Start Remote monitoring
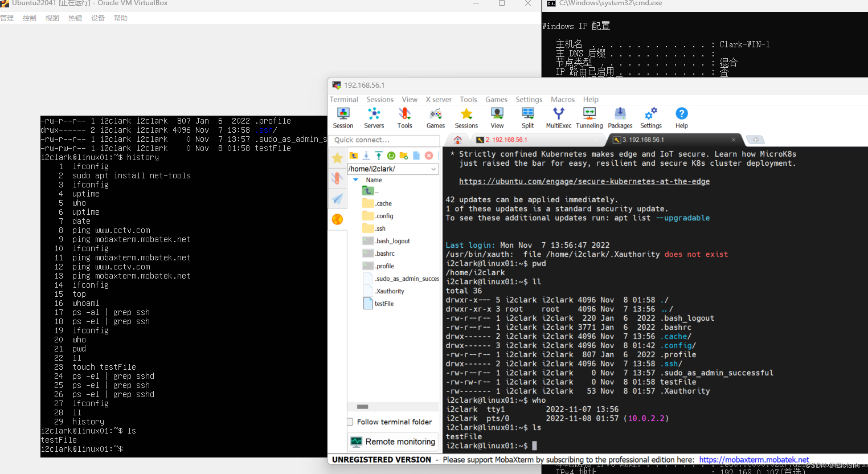This screenshot has width=868, height=474. click(393, 442)
